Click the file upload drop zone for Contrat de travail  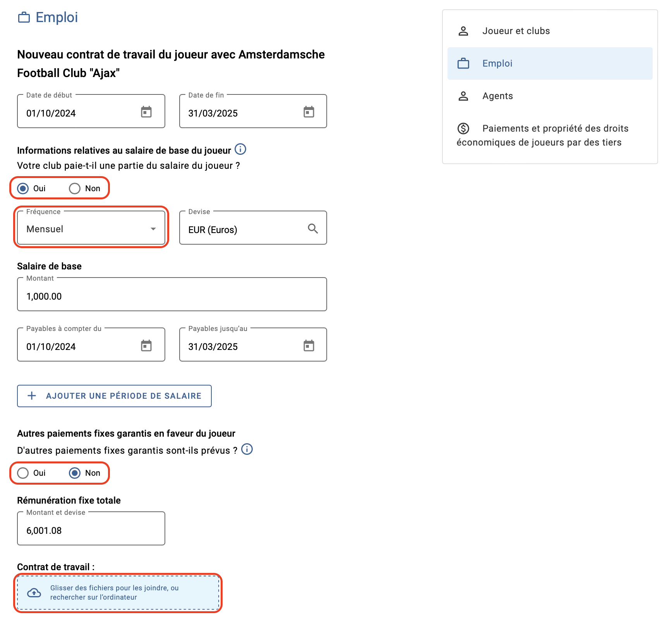pyautogui.click(x=118, y=593)
